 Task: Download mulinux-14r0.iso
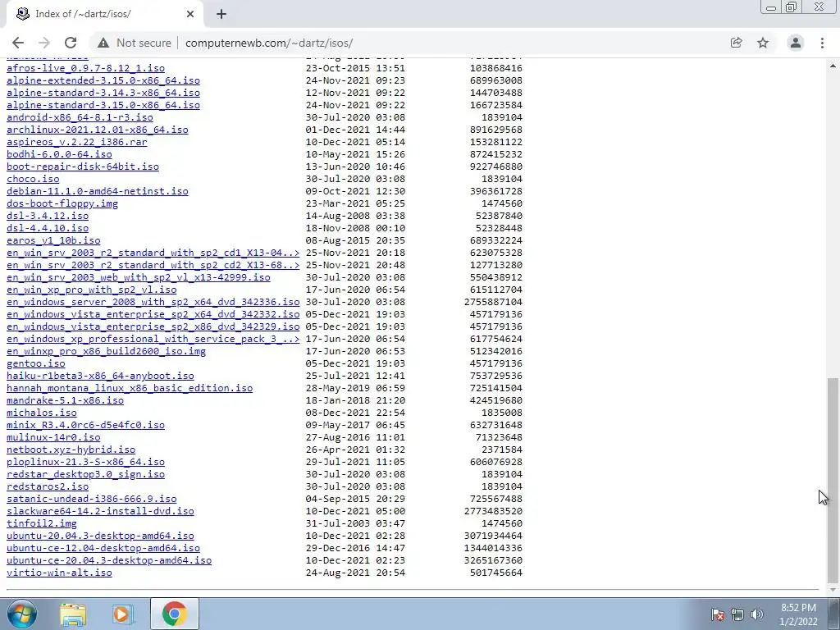pyautogui.click(x=53, y=438)
